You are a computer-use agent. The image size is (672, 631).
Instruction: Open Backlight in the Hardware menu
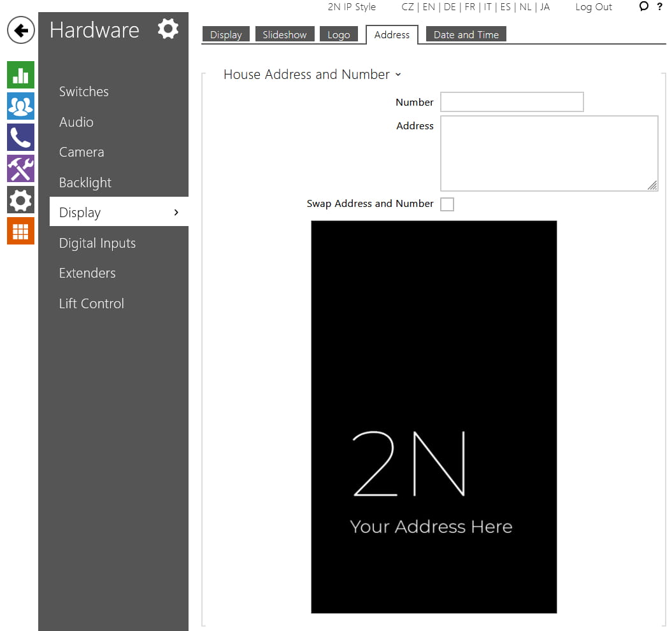[x=85, y=183]
